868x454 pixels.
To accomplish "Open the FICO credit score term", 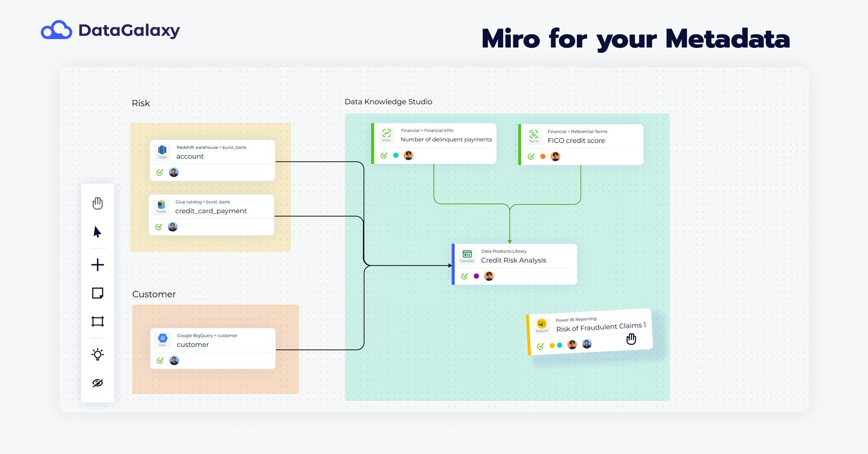I will pyautogui.click(x=576, y=141).
